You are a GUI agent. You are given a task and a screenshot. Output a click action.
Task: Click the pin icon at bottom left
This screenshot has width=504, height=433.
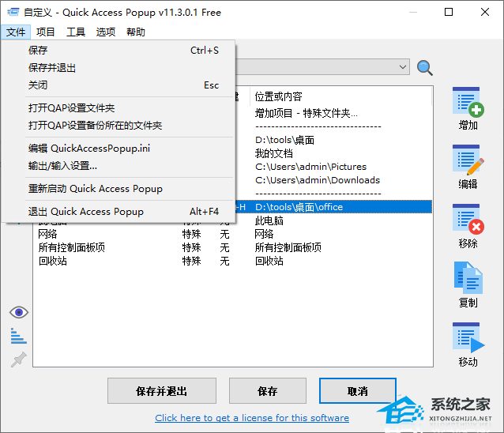click(18, 360)
